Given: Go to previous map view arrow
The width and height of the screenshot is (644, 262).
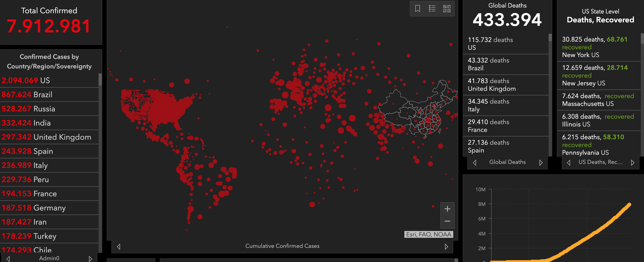Looking at the screenshot, I should point(119,246).
